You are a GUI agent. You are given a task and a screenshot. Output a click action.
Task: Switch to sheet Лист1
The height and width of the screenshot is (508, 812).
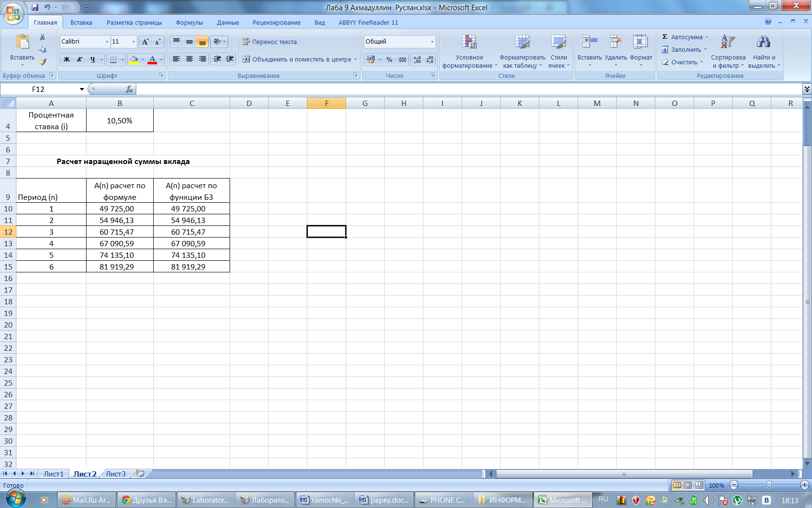pyautogui.click(x=54, y=474)
